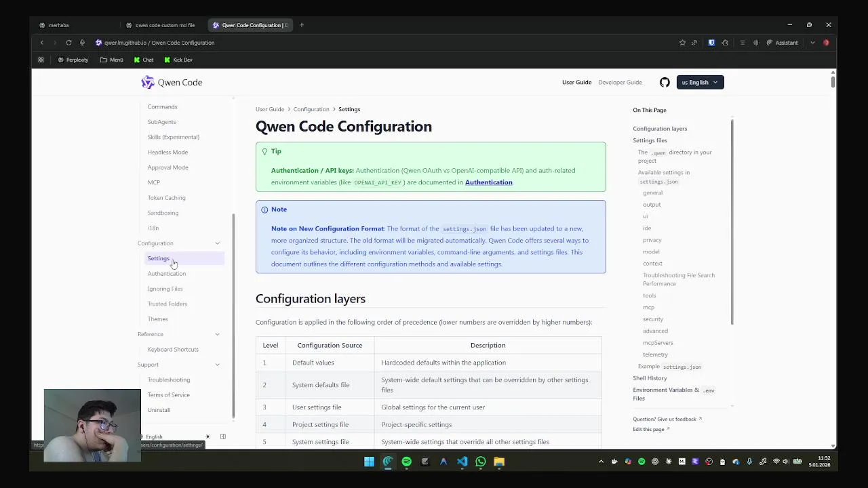This screenshot has height=488, width=868.
Task: Open Terms of Service in sidebar
Action: (x=168, y=395)
